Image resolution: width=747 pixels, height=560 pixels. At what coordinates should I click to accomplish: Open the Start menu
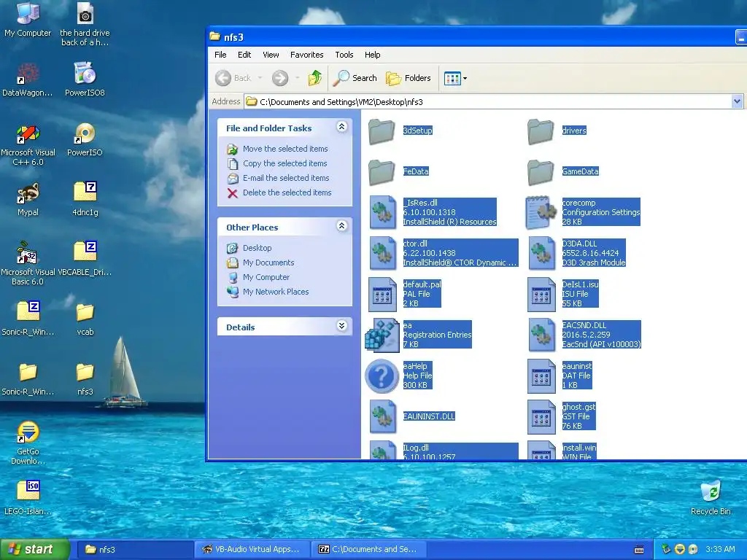click(x=34, y=549)
